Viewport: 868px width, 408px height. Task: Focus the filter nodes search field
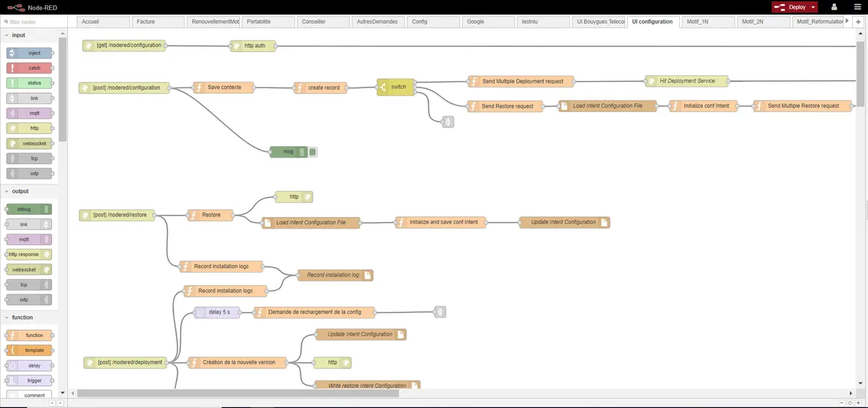coord(33,22)
